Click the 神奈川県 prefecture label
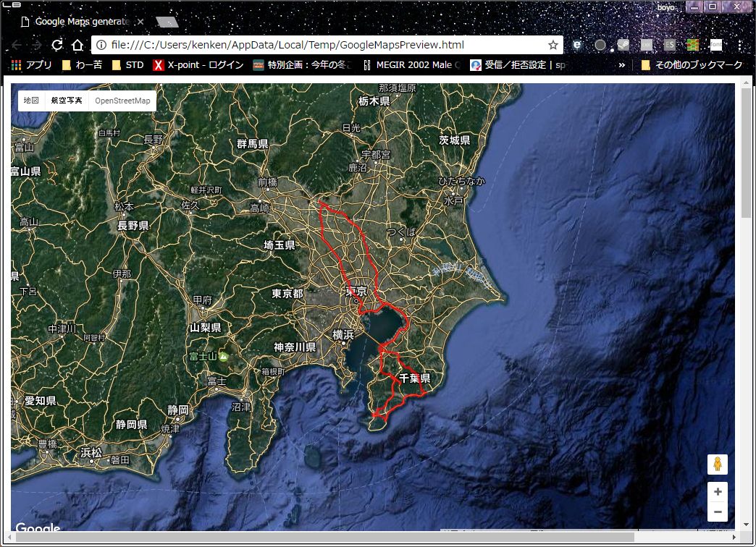The image size is (756, 547). pyautogui.click(x=295, y=347)
